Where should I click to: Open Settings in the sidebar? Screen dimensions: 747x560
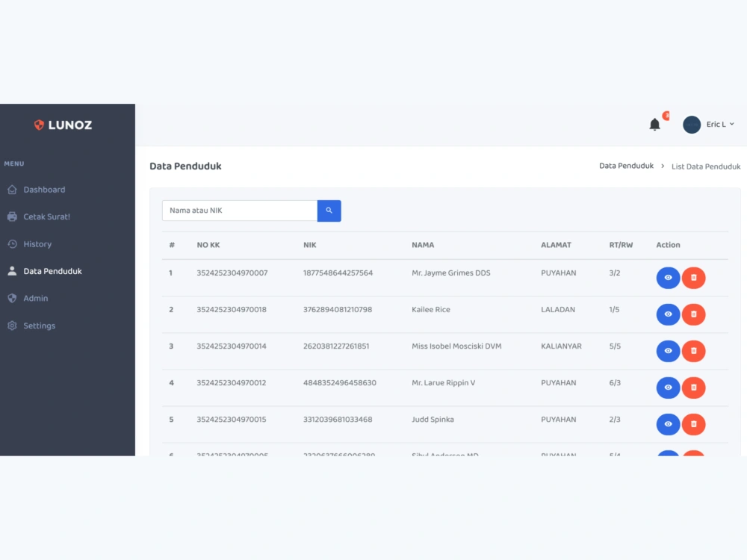pos(40,326)
